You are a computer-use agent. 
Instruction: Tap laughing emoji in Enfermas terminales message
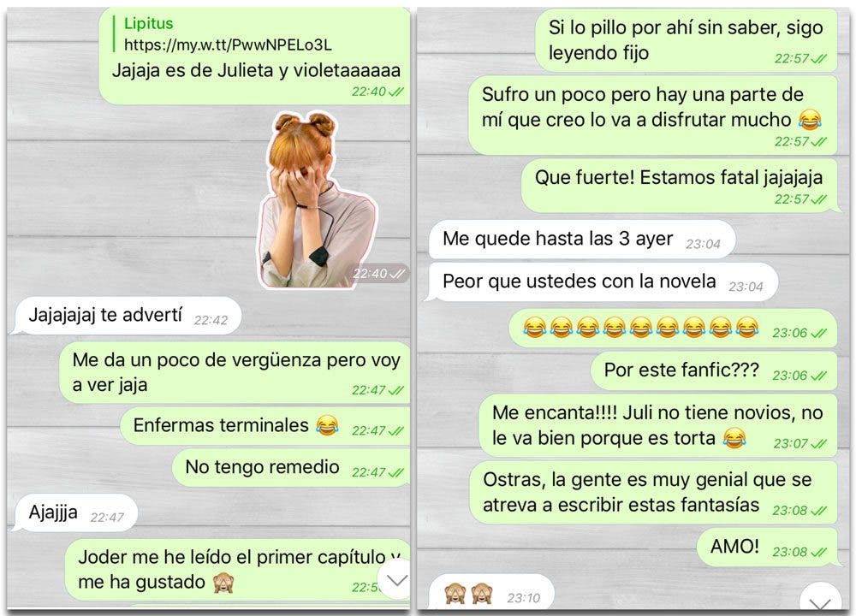point(327,425)
